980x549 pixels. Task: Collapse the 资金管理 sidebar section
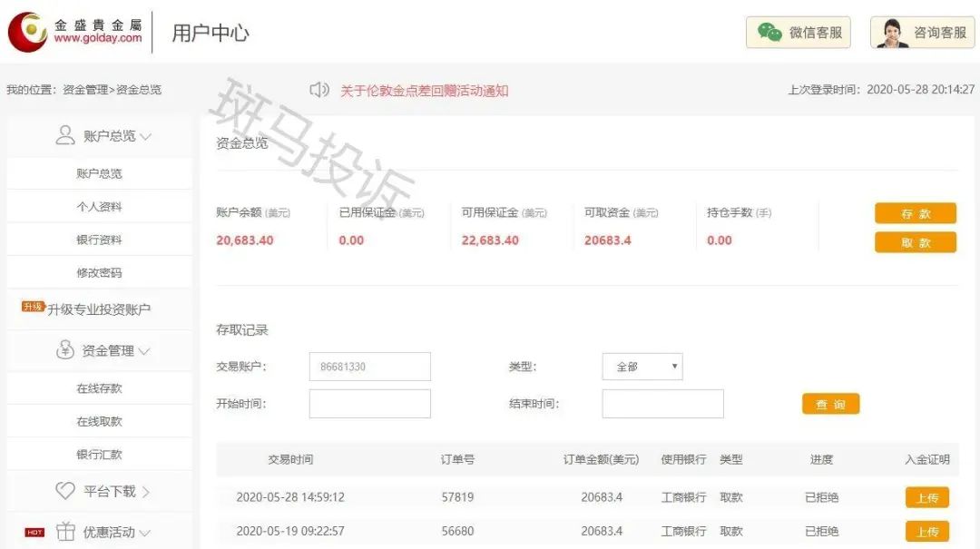pyautogui.click(x=144, y=351)
